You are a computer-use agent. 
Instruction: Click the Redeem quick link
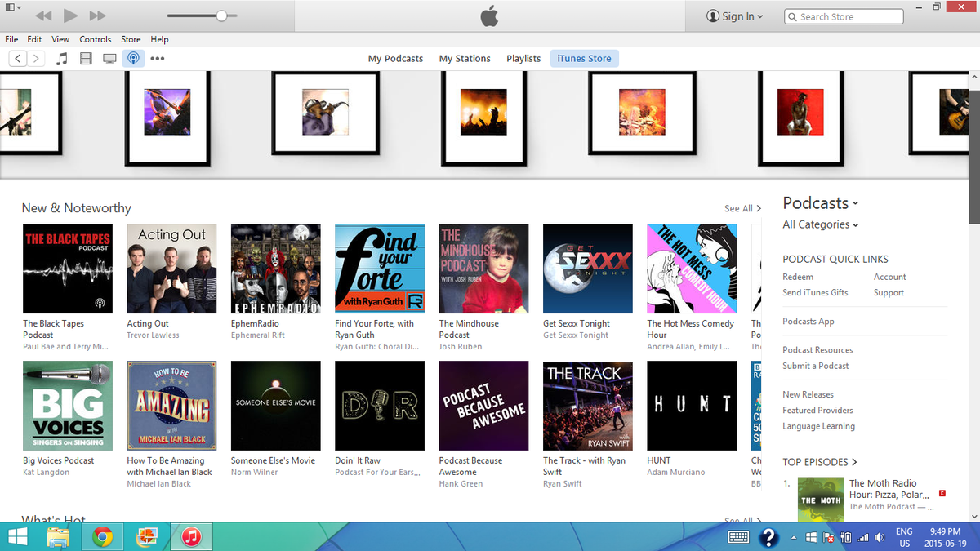tap(798, 278)
